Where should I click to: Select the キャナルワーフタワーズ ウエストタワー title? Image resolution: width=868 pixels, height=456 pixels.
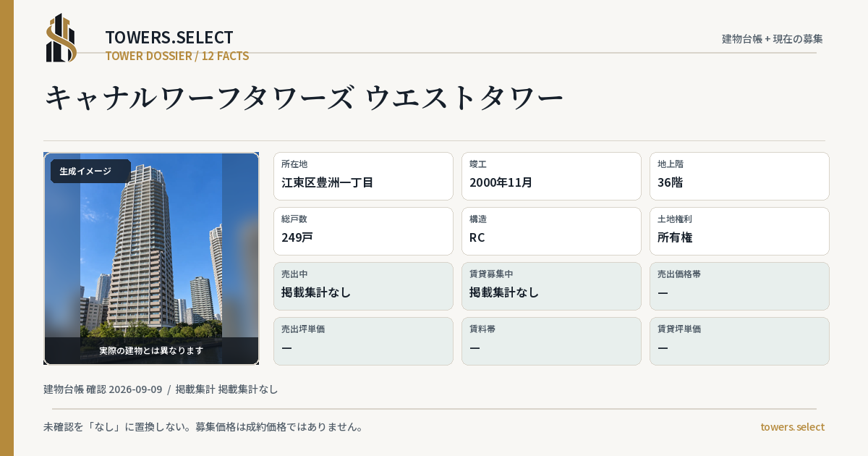point(304,98)
